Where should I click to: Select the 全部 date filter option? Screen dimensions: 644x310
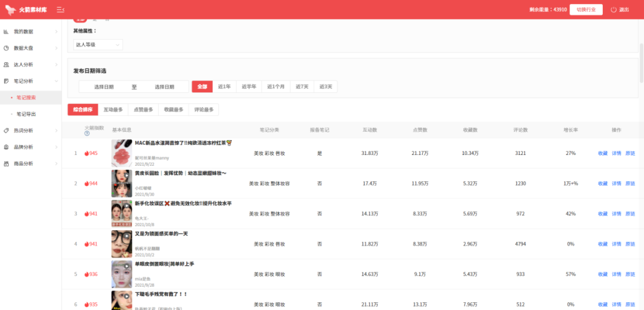[202, 86]
